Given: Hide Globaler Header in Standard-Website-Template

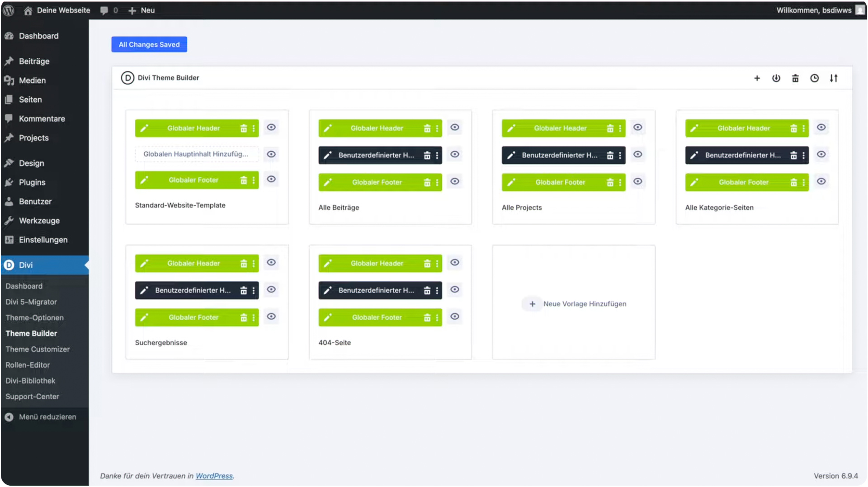Looking at the screenshot, I should pyautogui.click(x=271, y=128).
